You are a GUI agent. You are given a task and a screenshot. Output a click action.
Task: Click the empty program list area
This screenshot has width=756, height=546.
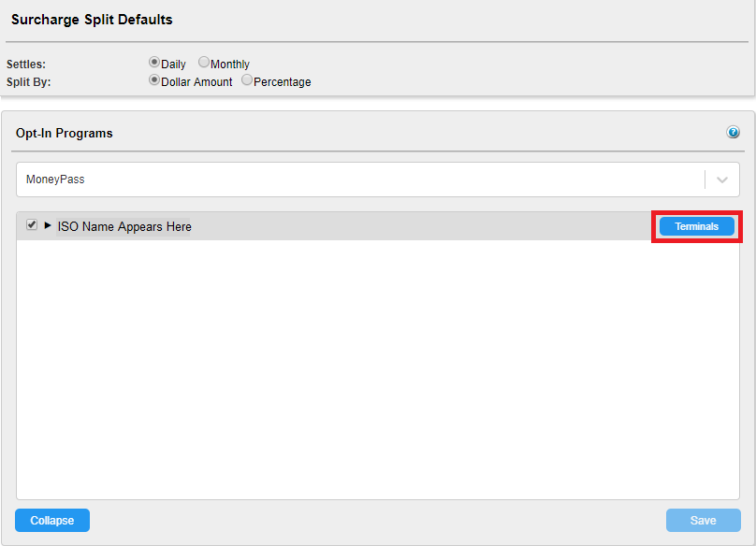click(377, 369)
